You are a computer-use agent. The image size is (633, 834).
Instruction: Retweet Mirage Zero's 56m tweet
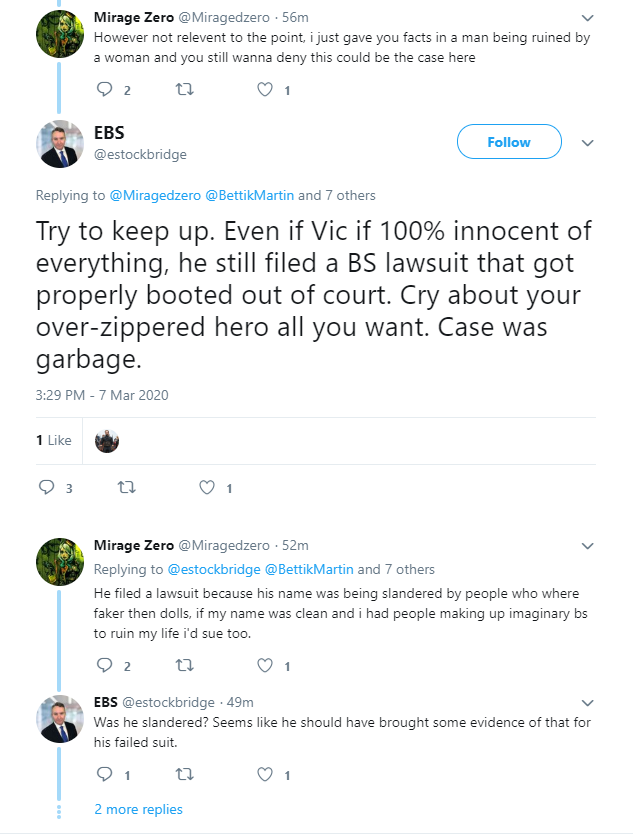pos(185,89)
